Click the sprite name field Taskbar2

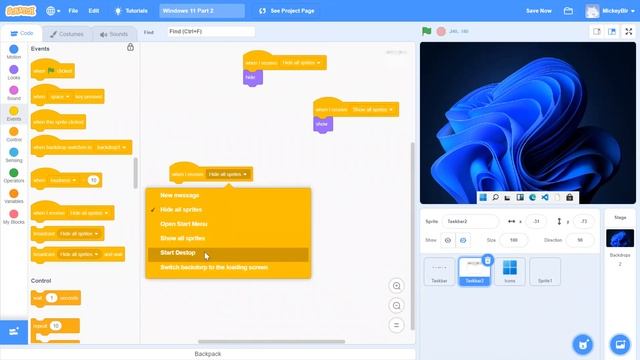pos(470,222)
